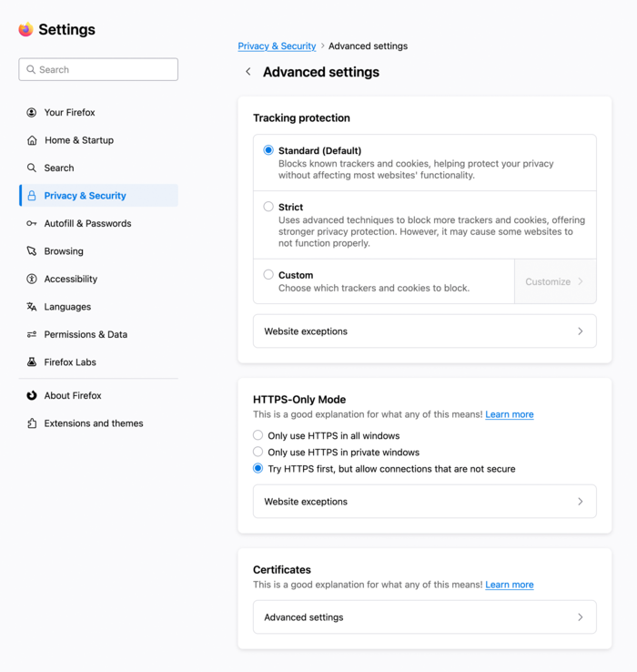This screenshot has height=672, width=637.
Task: Select Custom tracking protection option
Action: coord(268,275)
